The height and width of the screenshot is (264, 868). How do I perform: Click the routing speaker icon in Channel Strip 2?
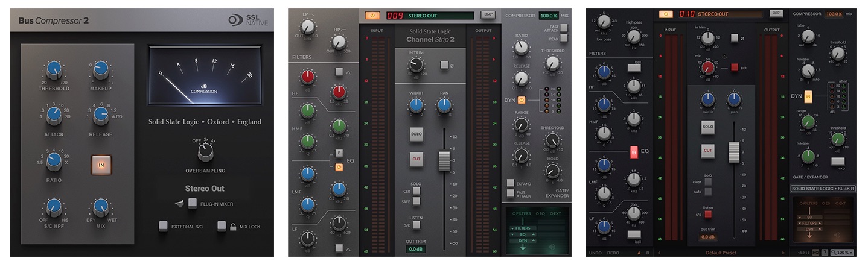click(x=552, y=247)
